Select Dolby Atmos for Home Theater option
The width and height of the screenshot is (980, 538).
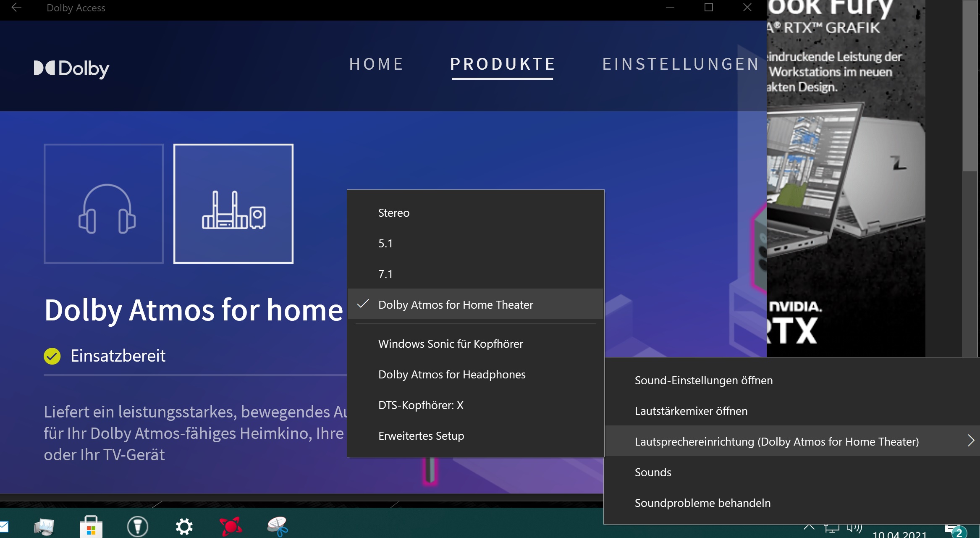click(456, 304)
